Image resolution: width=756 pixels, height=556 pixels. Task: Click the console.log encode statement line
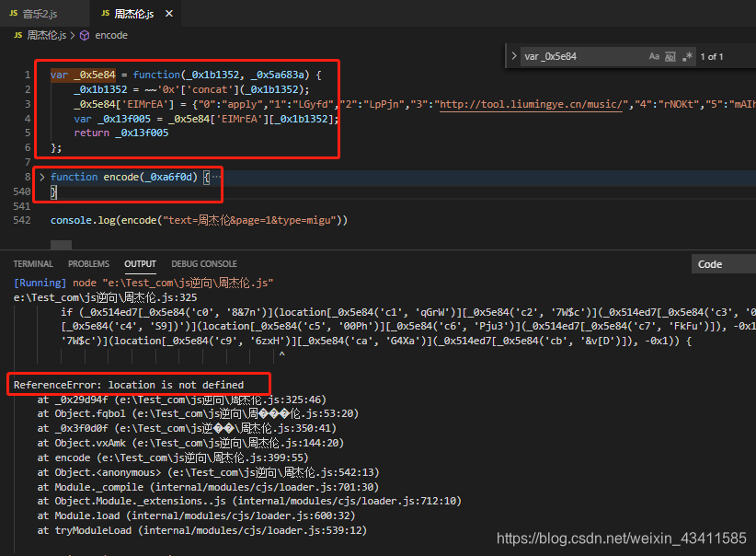click(199, 220)
